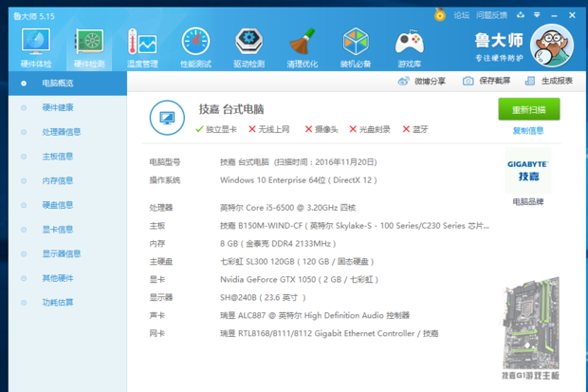Click the Core i5-6500 processor text
The height and width of the screenshot is (392, 588).
click(287, 208)
